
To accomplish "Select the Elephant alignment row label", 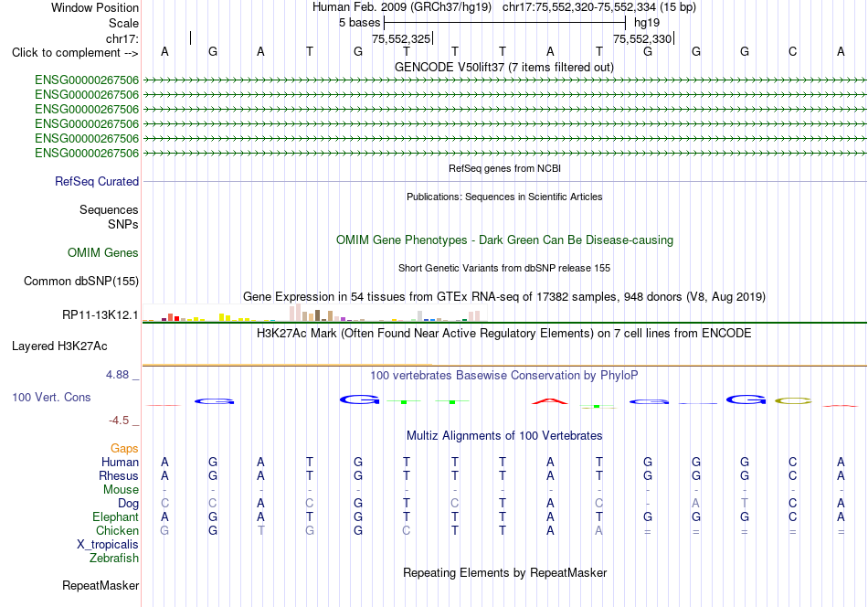I will 115,516.
